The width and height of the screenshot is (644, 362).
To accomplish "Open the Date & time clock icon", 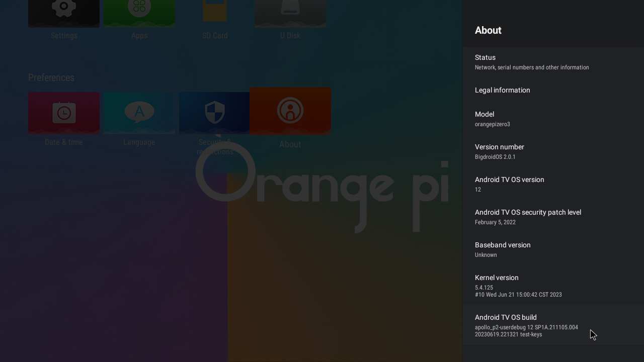I will pyautogui.click(x=63, y=112).
